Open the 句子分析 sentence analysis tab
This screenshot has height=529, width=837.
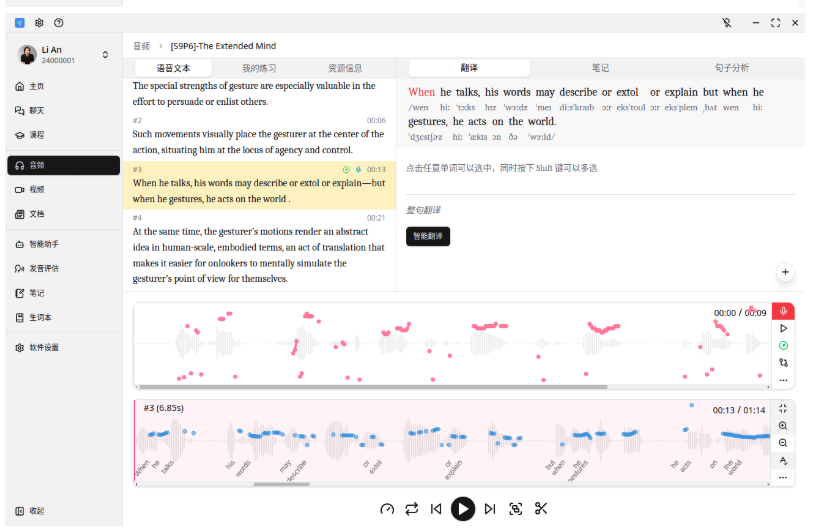tap(732, 68)
